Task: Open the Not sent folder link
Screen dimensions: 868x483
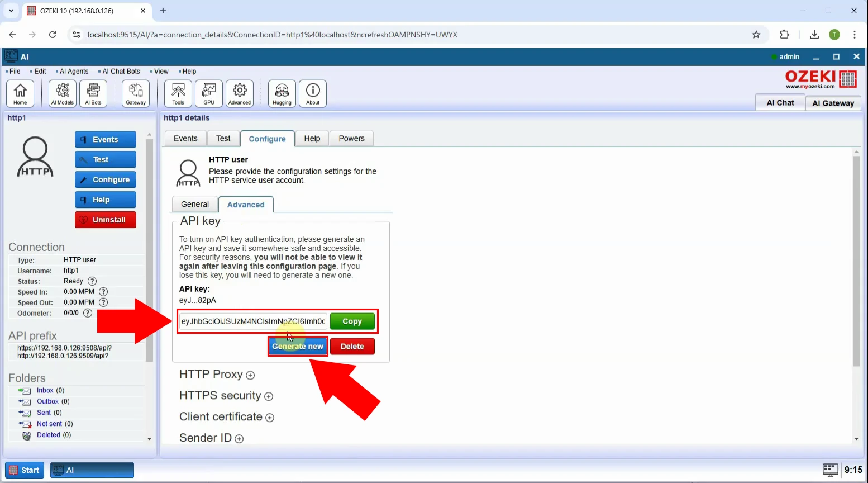Action: [x=49, y=424]
